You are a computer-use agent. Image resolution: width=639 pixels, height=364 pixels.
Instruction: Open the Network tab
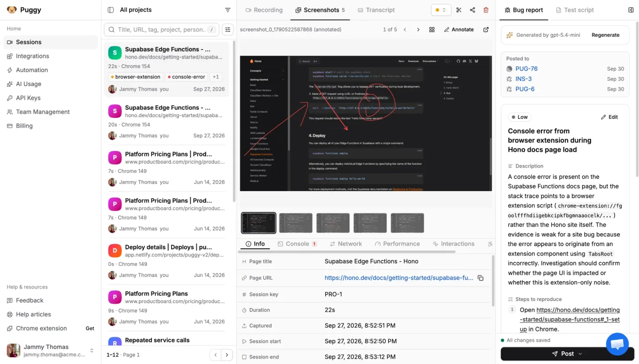point(346,244)
